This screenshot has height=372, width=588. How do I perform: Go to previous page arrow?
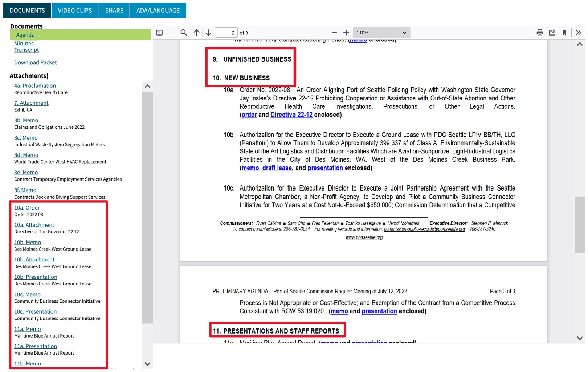coord(196,33)
